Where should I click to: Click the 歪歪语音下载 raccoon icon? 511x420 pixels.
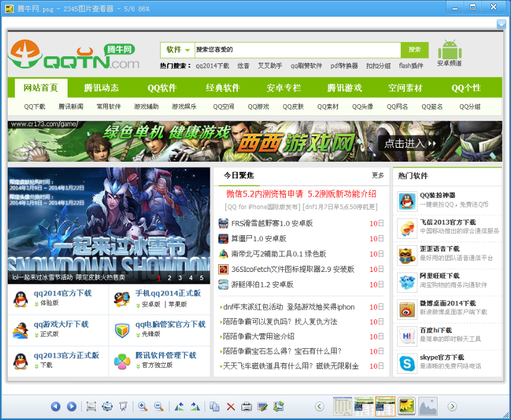point(407,255)
